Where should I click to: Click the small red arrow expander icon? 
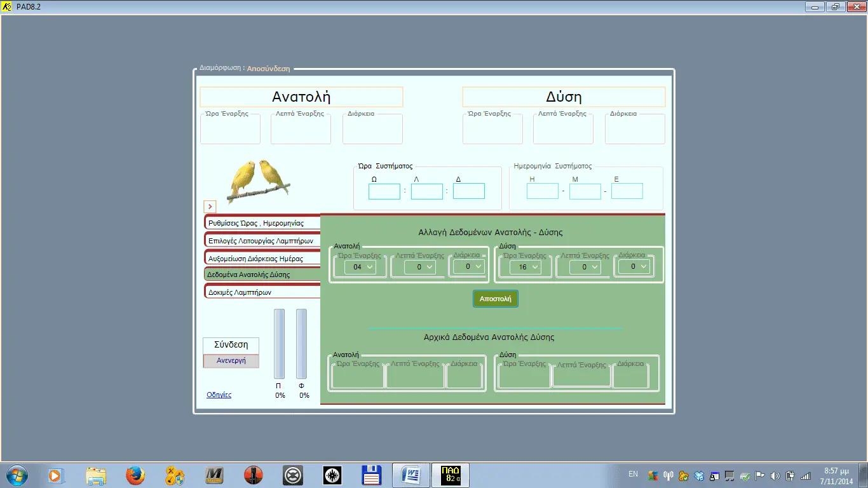click(210, 207)
